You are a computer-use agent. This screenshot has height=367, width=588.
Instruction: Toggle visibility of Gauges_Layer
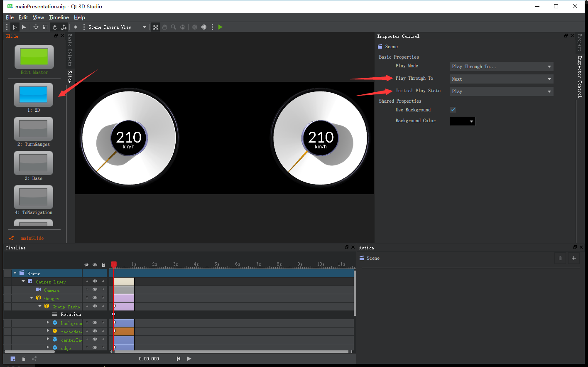pyautogui.click(x=95, y=281)
